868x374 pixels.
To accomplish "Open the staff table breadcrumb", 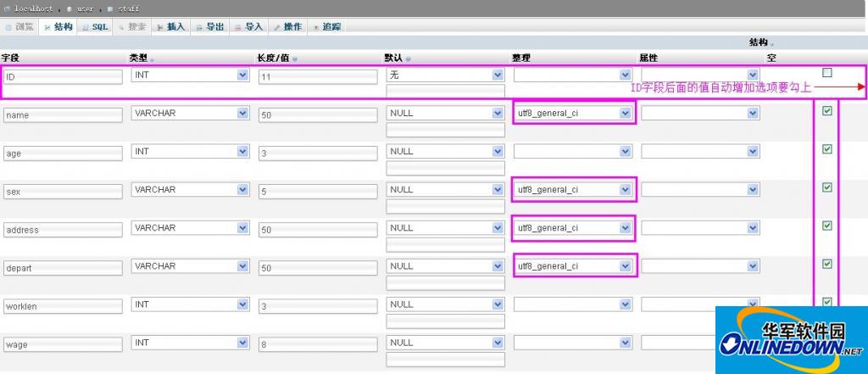I will (x=125, y=8).
